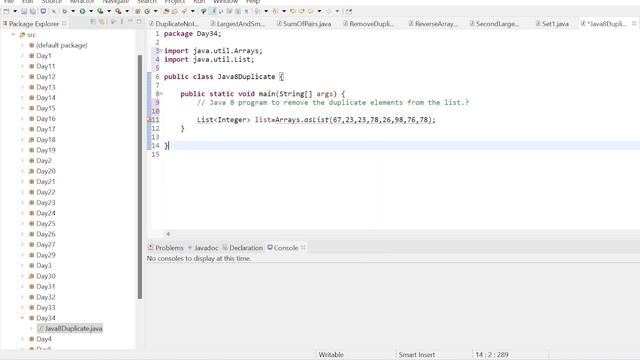Click the editor horizontal scroll left arrow

(x=168, y=234)
